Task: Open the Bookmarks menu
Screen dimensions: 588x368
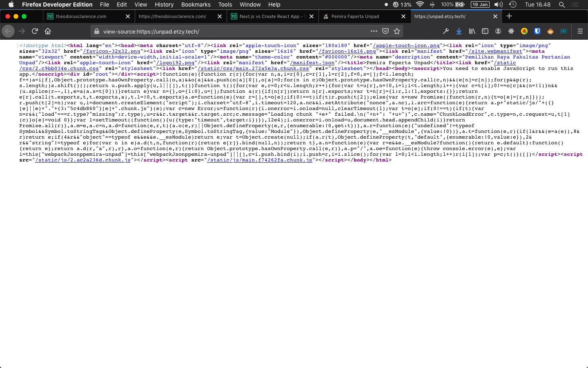Action: pos(196,4)
